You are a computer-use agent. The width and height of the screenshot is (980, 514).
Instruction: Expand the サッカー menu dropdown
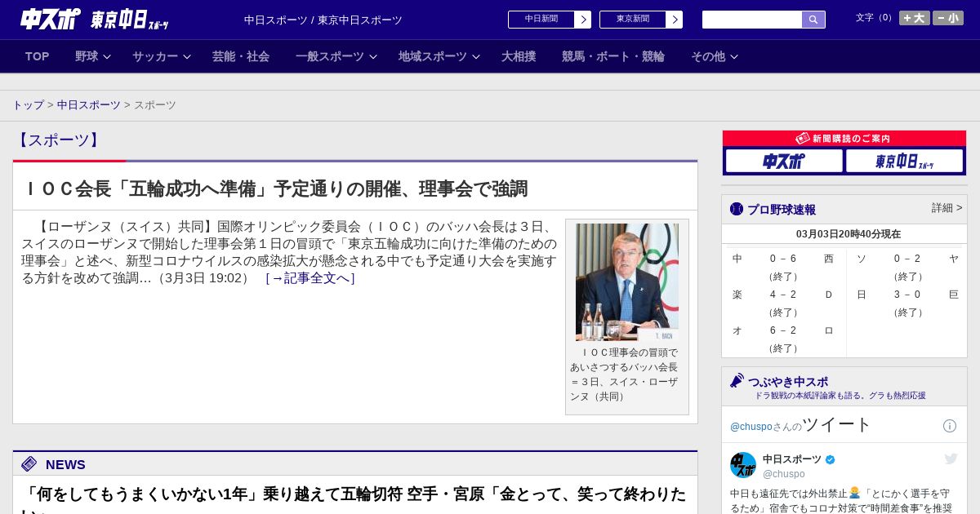[x=162, y=56]
